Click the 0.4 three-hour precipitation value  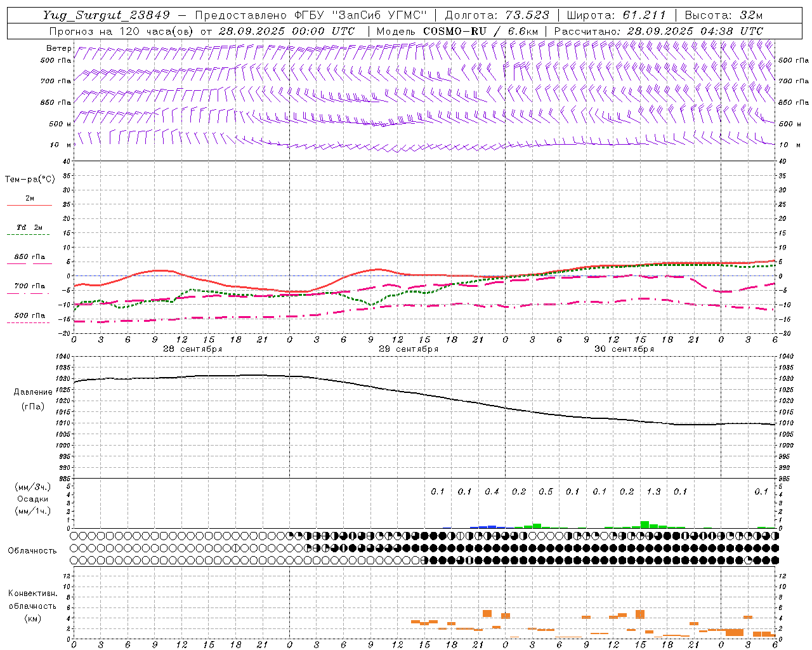492,491
